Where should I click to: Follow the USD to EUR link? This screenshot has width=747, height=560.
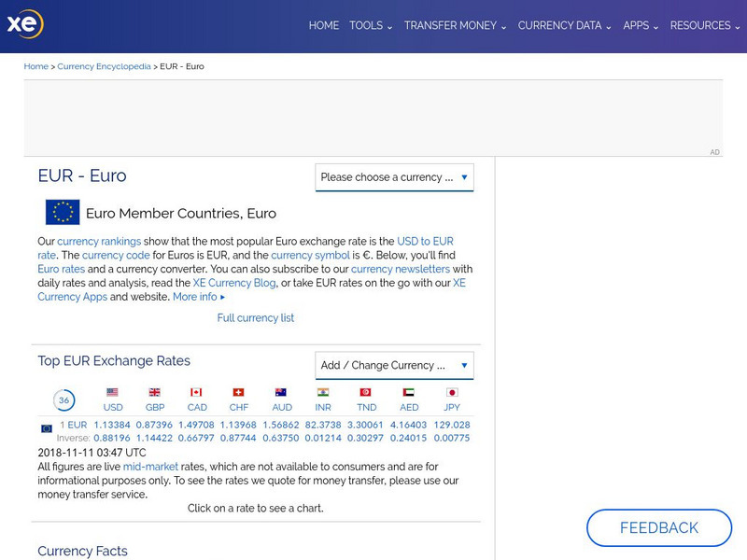[426, 241]
